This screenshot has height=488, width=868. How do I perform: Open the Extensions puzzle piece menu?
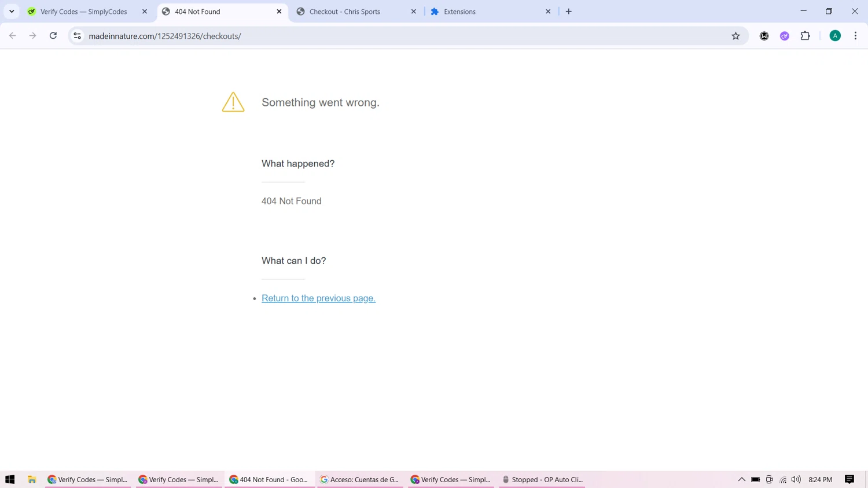pyautogui.click(x=806, y=36)
